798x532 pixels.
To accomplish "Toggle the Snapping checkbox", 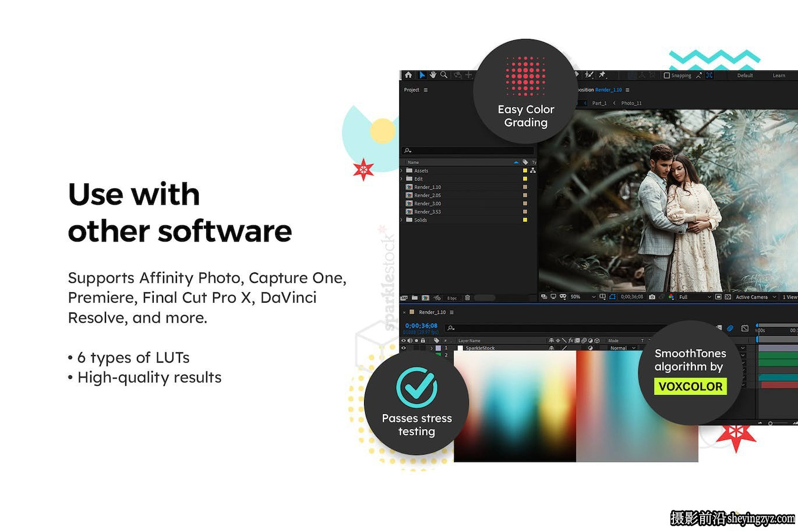I will pyautogui.click(x=667, y=75).
